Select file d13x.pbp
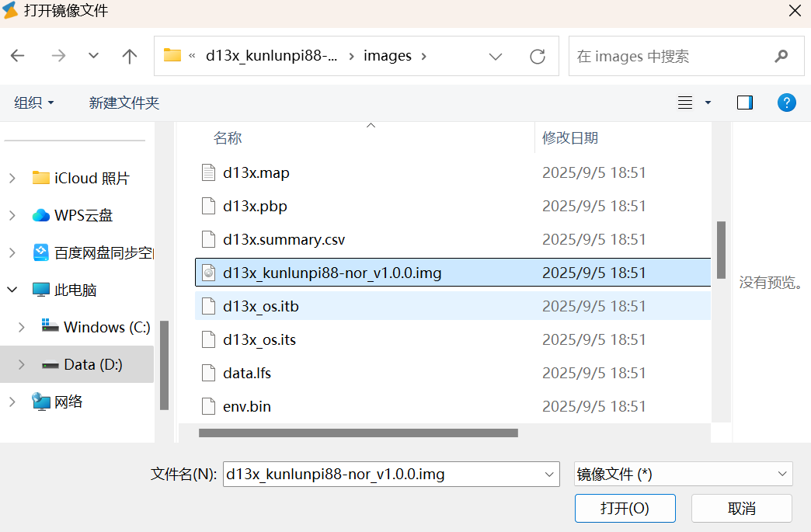This screenshot has height=532, width=811. [x=453, y=206]
